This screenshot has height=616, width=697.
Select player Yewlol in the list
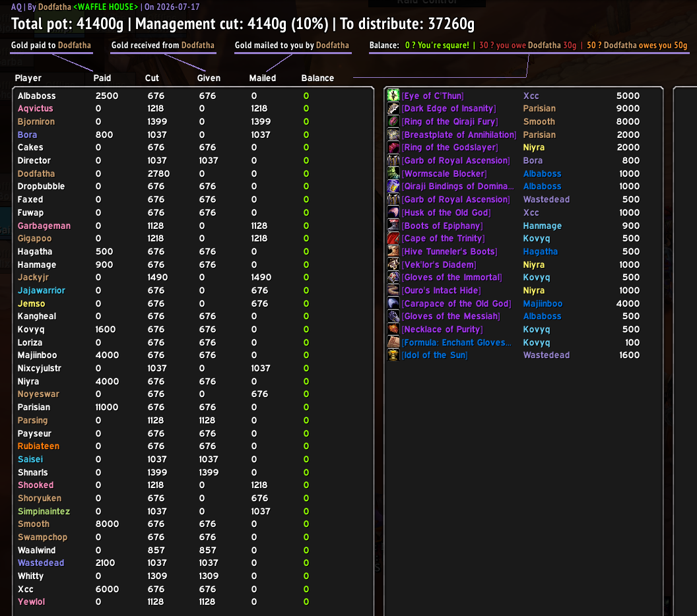[x=31, y=601]
